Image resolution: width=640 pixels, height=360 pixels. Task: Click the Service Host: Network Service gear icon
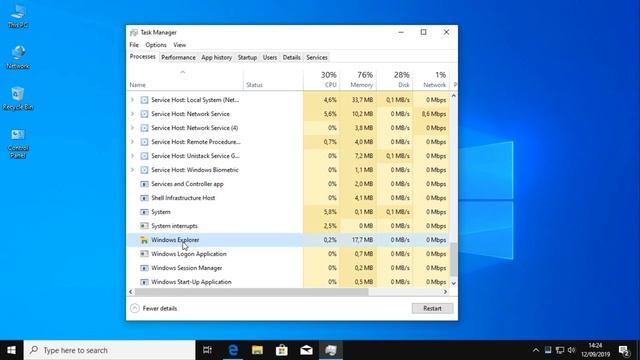coord(144,114)
